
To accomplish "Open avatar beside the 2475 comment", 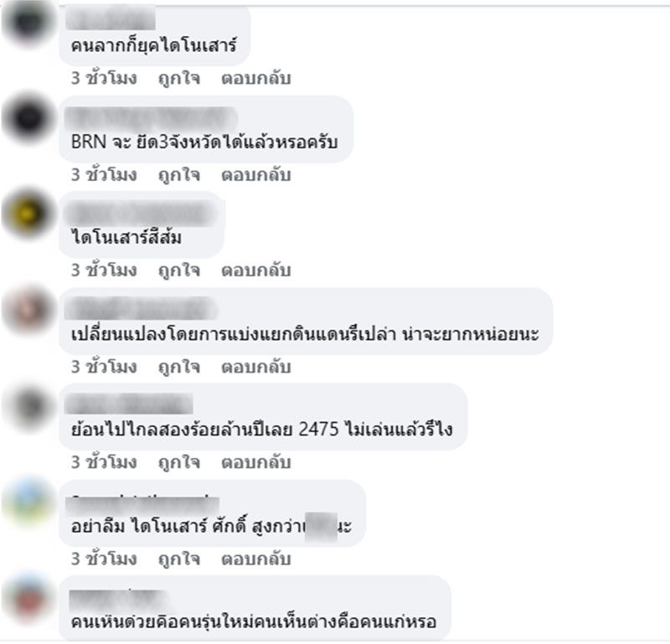I will 28,406.
